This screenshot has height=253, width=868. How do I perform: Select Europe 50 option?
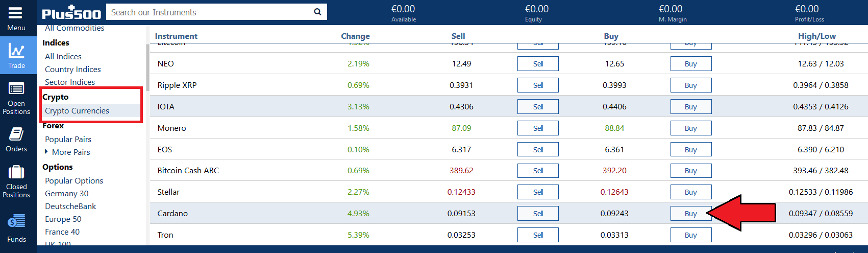tap(63, 219)
